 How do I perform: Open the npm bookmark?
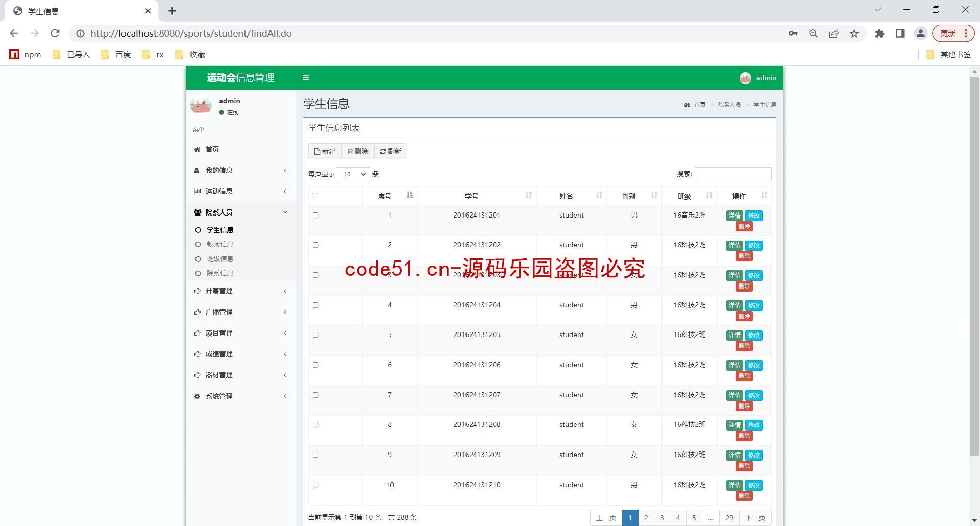[25, 54]
